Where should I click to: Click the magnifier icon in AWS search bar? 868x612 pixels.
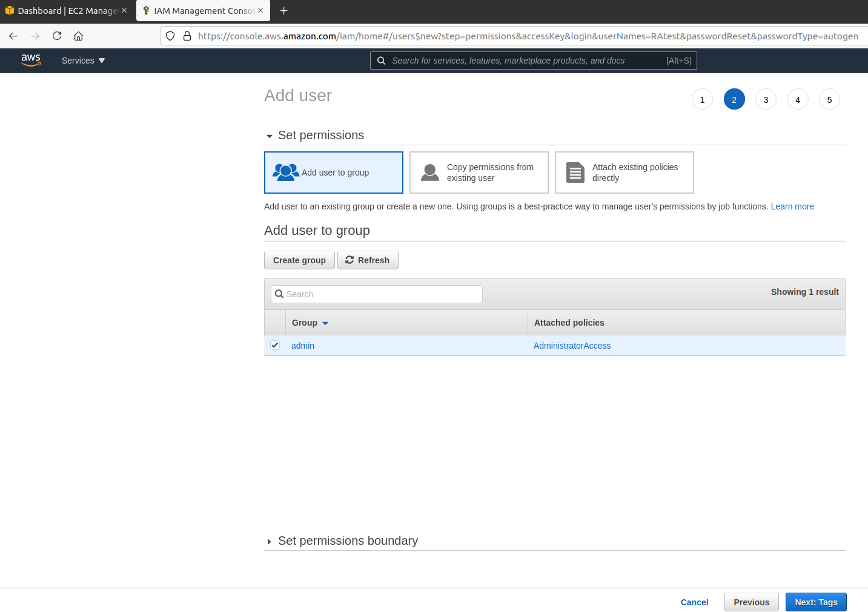(382, 61)
